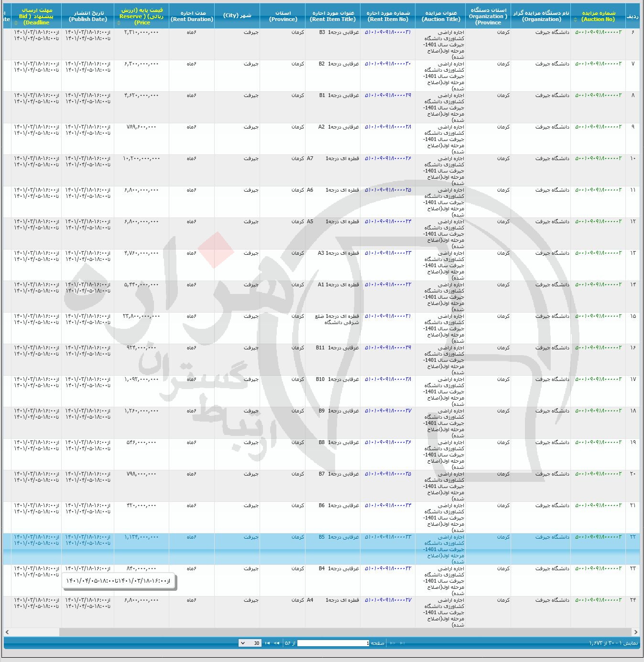Viewport: 644px width, 662px height.
Task: Select price cell ۵۴۶,۰۰۰,۰۰۰ in B8 row
Action: pyautogui.click(x=142, y=454)
